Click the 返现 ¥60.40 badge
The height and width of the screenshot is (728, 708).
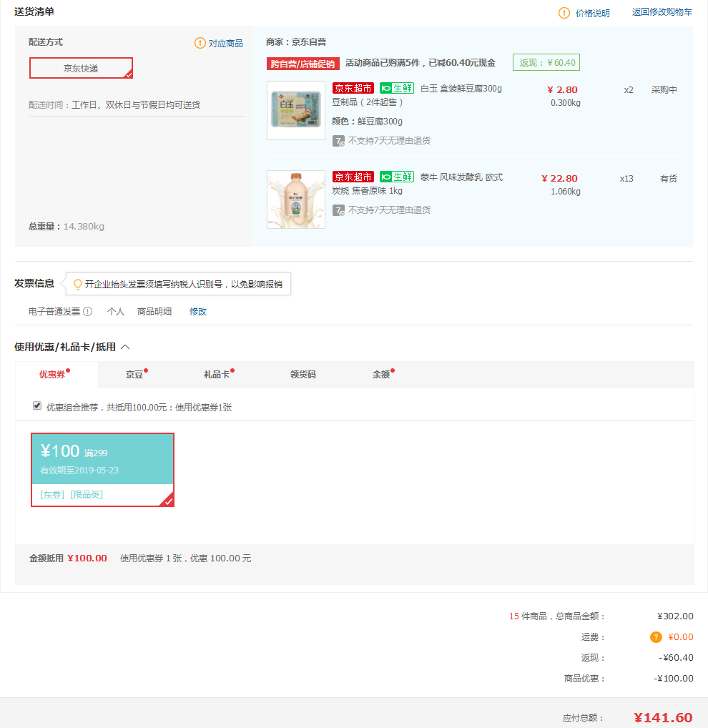pos(546,63)
